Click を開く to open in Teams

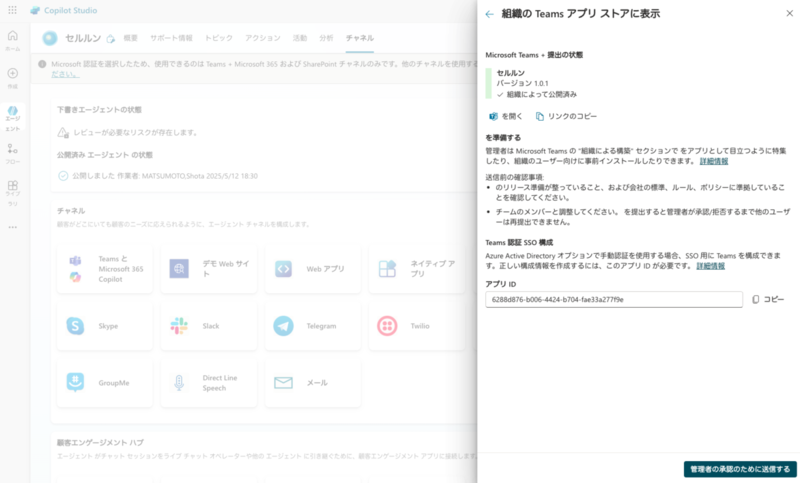(506, 116)
